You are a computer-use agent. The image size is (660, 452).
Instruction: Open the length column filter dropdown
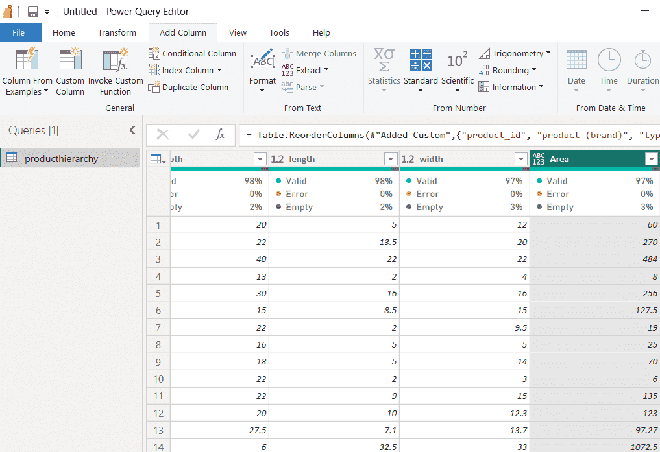(391, 159)
